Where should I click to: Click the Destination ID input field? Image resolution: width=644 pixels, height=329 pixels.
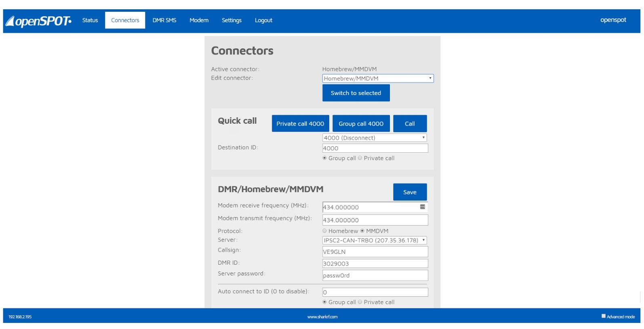(375, 148)
